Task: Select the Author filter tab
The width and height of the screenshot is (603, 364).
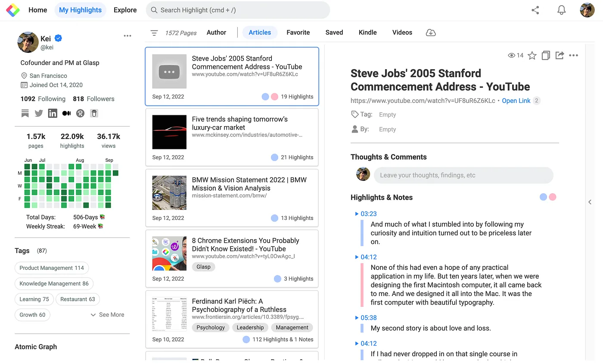Action: [216, 32]
